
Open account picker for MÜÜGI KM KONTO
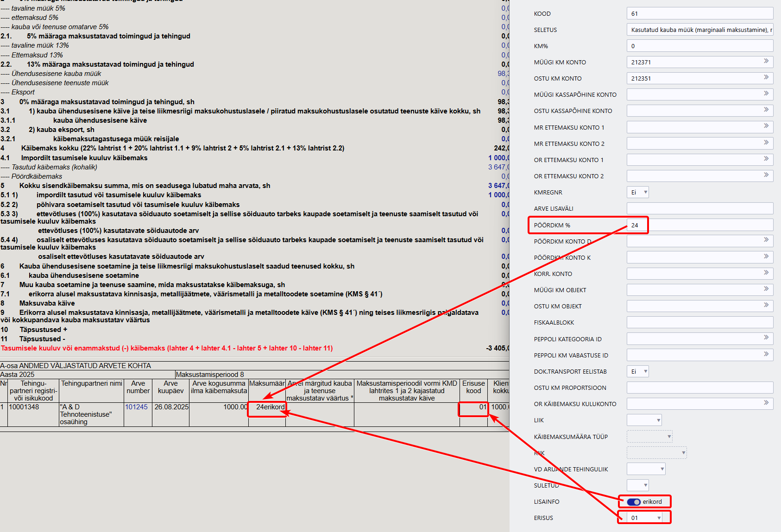click(766, 61)
